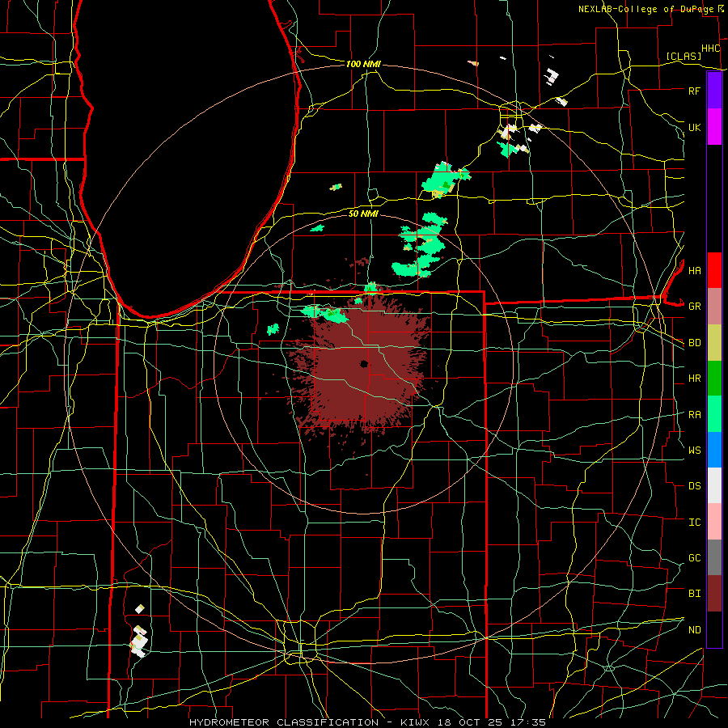Click the GC legend label
The height and width of the screenshot is (728, 728).
coord(694,557)
